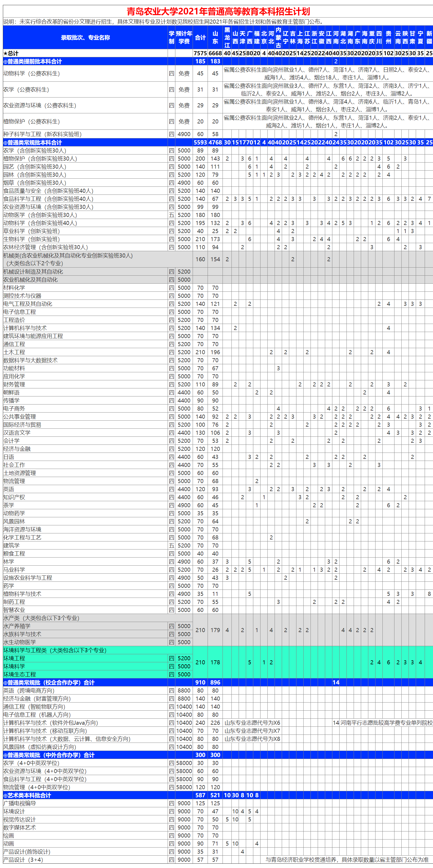
Task: Click 水产类（大类包含以下3个专业）header row
Action: click(x=98, y=618)
